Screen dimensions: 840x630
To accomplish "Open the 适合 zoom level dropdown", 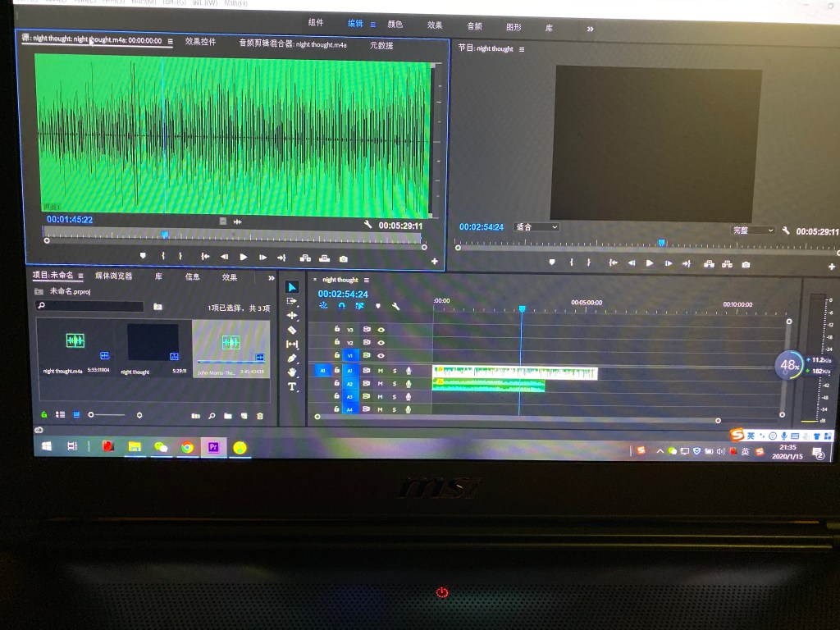I will tap(536, 226).
